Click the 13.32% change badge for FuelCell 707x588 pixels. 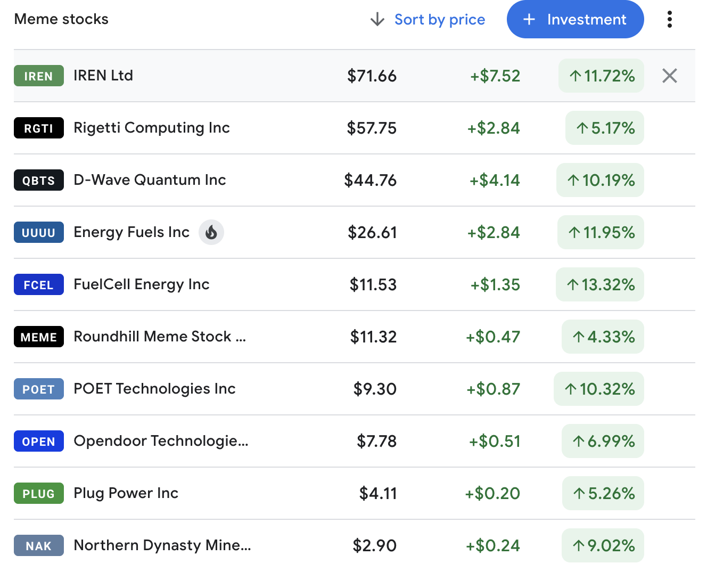600,284
